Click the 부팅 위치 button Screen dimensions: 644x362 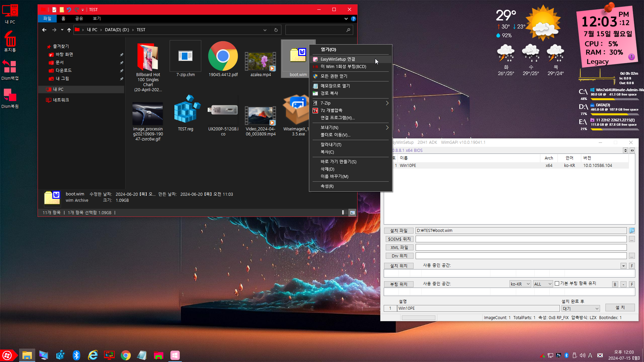click(x=398, y=284)
